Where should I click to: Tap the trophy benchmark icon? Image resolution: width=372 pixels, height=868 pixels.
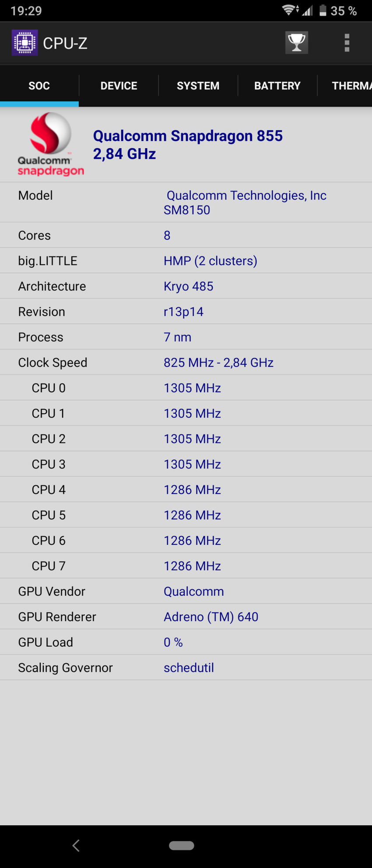297,43
